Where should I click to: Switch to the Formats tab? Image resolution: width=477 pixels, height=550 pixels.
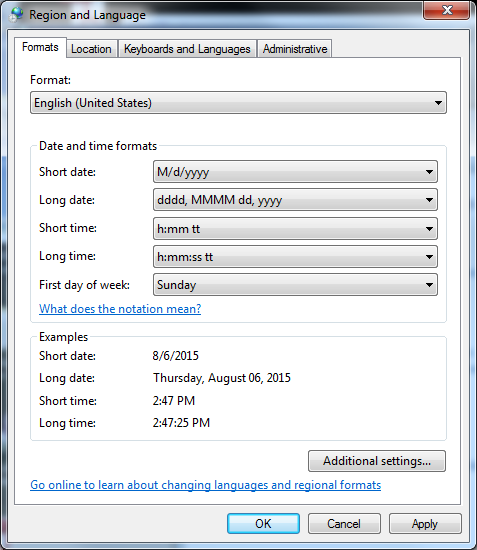40,47
